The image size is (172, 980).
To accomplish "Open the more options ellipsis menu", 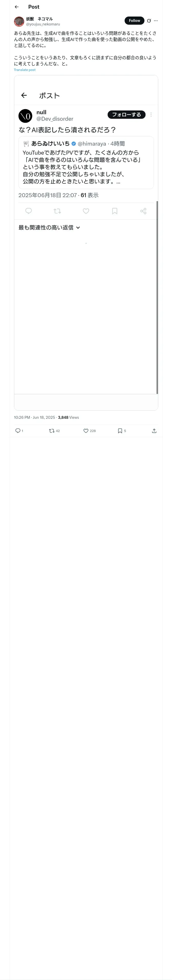I will [x=156, y=21].
